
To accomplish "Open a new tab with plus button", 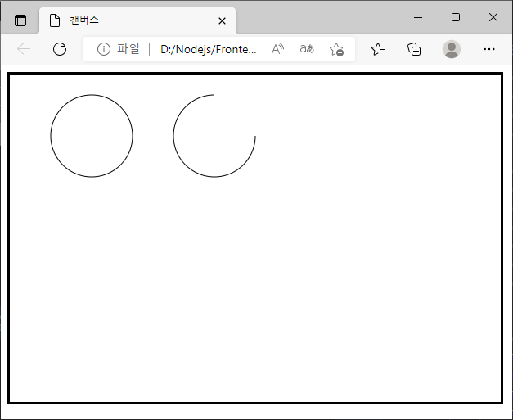I will click(x=250, y=20).
